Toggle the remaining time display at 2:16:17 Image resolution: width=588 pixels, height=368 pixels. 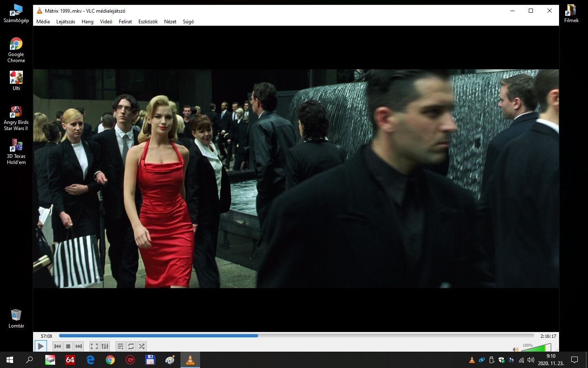(x=548, y=336)
